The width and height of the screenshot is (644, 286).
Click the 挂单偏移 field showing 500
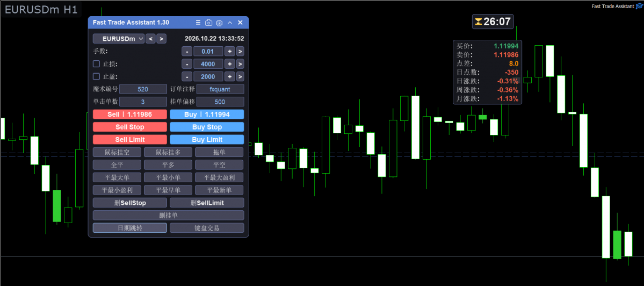pos(220,102)
